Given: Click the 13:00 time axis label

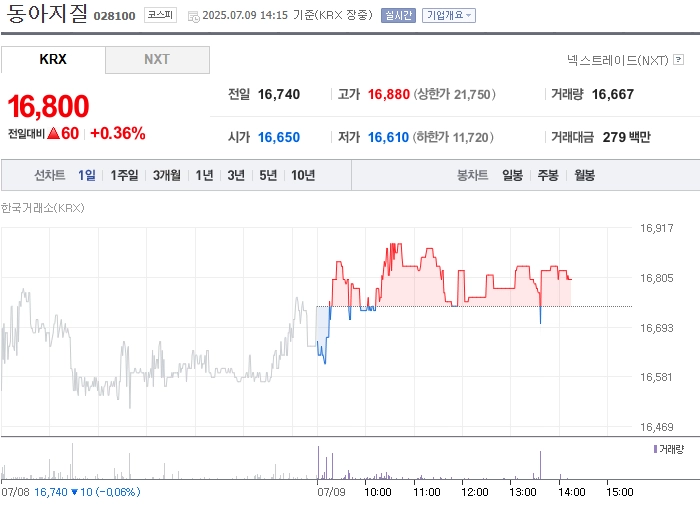Looking at the screenshot, I should coord(523,492).
